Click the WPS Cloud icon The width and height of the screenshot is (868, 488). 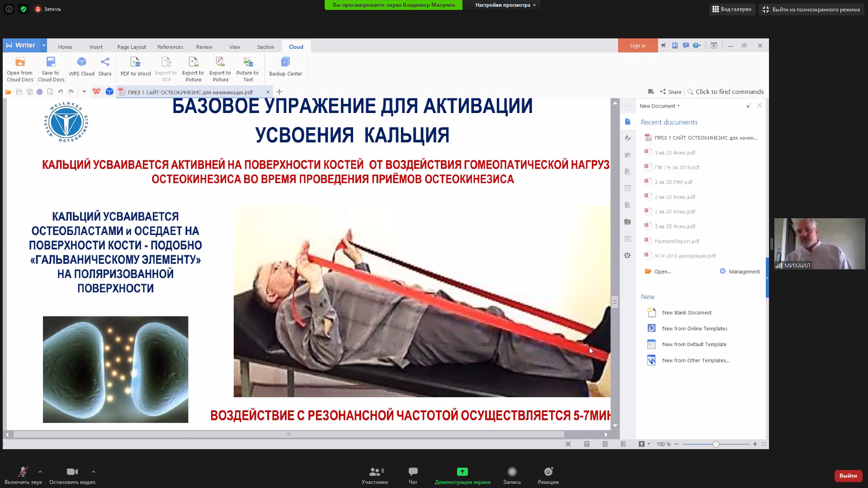(81, 62)
